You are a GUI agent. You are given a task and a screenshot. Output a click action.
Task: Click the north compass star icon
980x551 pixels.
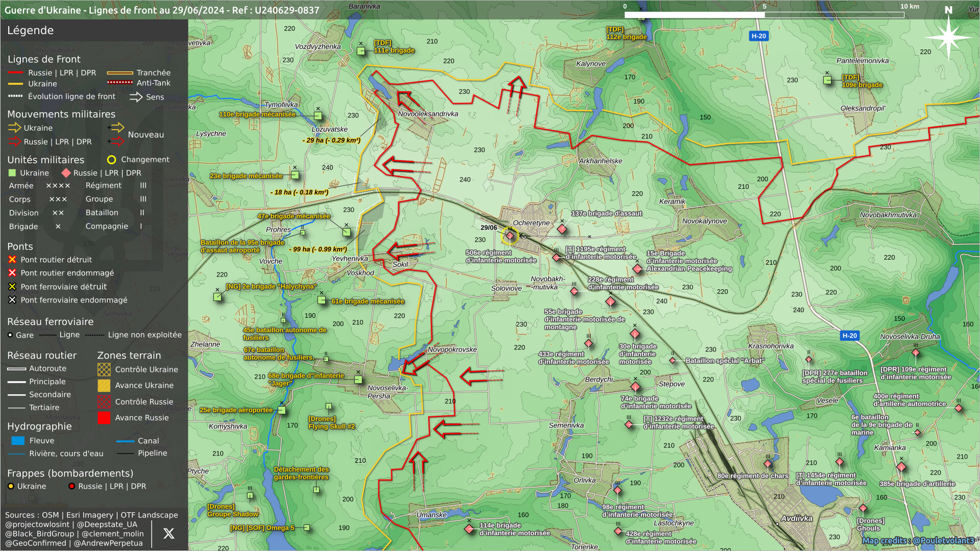(948, 37)
